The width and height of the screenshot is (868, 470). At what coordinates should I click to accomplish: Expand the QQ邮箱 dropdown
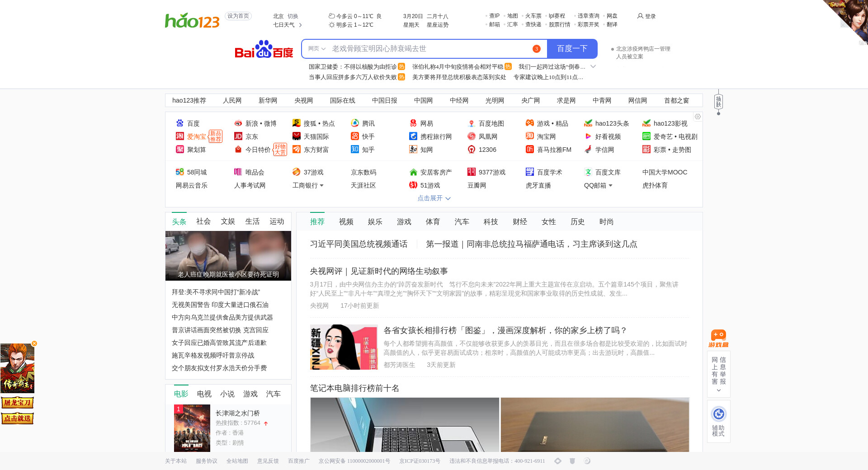tap(610, 186)
